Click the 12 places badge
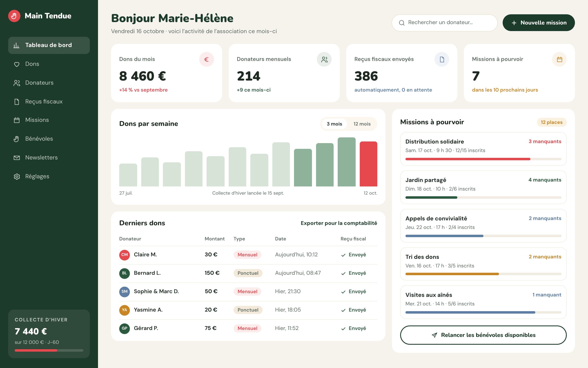 pyautogui.click(x=551, y=122)
